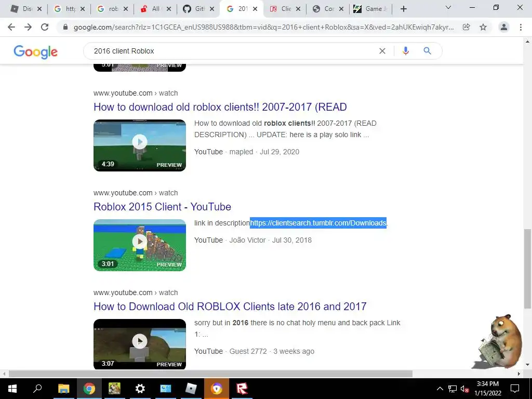Open the red R Roblox taskbar icon
Image resolution: width=532 pixels, height=399 pixels.
click(x=242, y=389)
